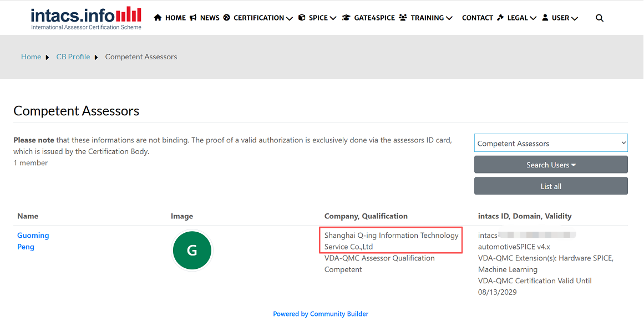Click the megaphone icon beside NEWS
644x332 pixels.
click(193, 18)
